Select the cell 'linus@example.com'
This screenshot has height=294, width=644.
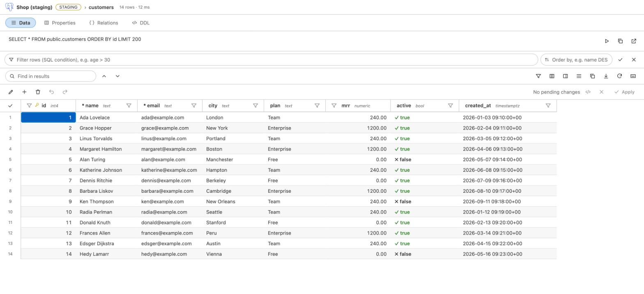(x=170, y=139)
